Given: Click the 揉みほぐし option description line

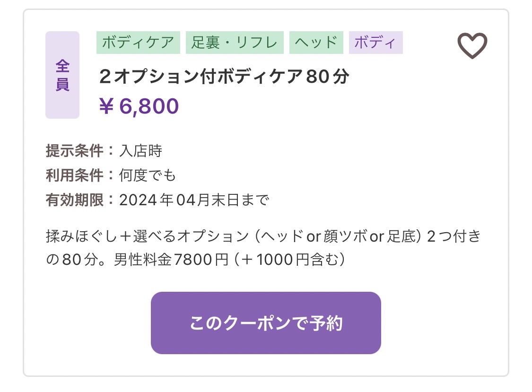Looking at the screenshot, I should (263, 236).
